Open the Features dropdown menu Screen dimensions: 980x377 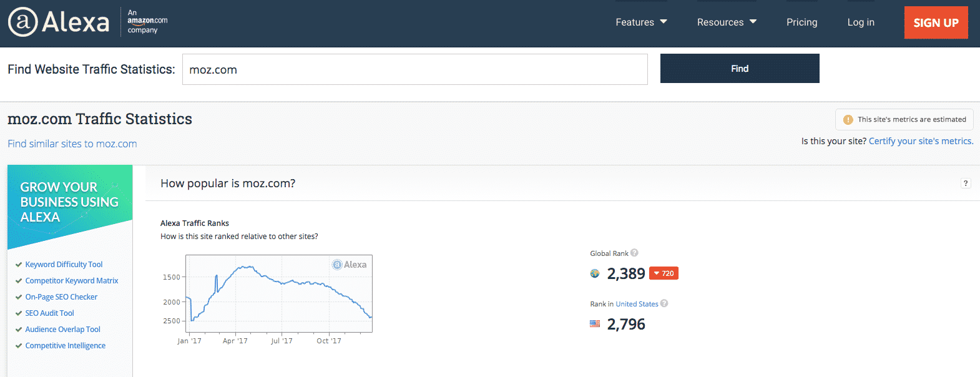641,22
